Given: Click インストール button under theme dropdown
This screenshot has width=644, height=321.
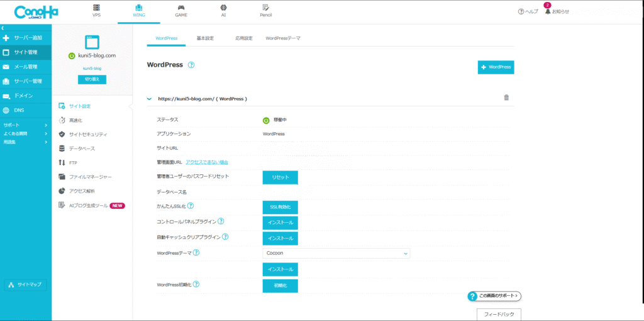Looking at the screenshot, I should [280, 269].
